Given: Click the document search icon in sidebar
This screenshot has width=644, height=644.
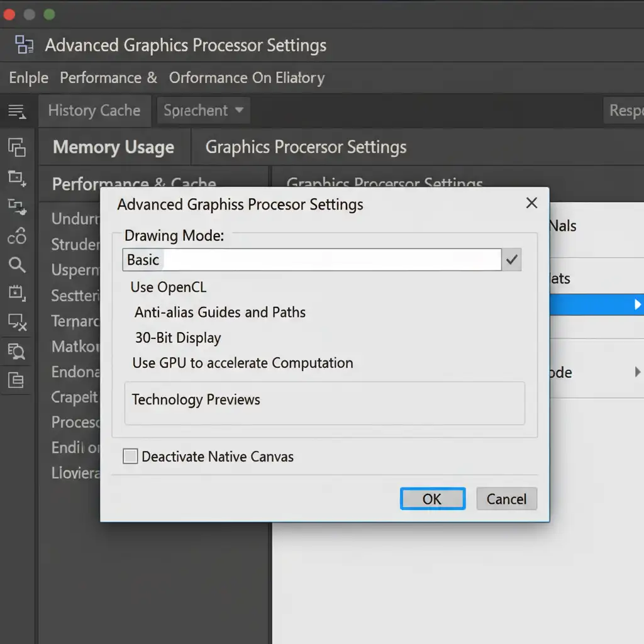Looking at the screenshot, I should point(17,351).
